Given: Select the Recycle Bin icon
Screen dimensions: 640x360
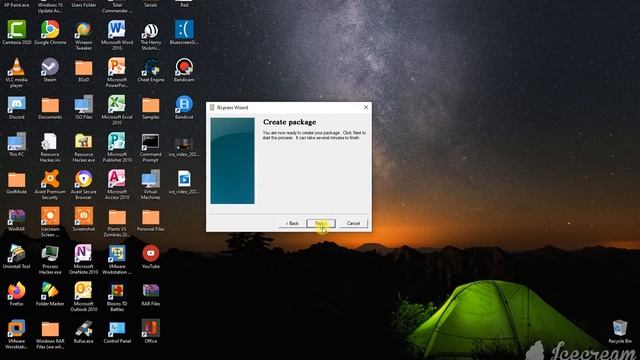Looking at the screenshot, I should (x=620, y=329).
